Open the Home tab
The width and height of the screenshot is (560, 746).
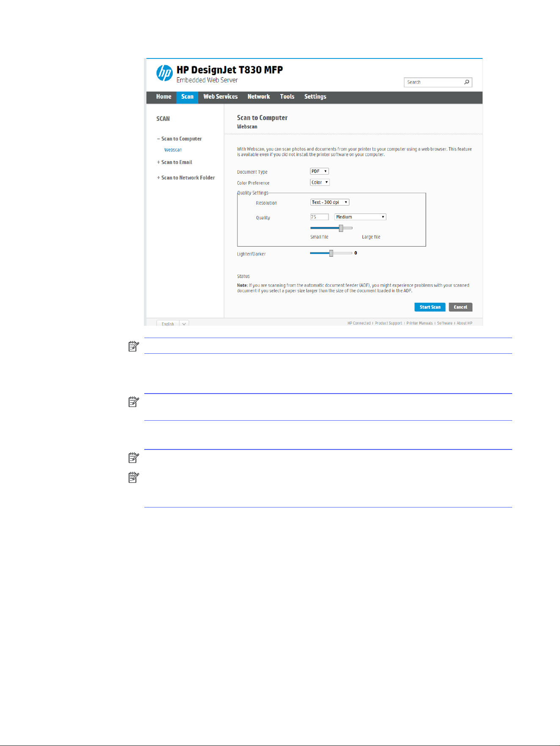(163, 97)
